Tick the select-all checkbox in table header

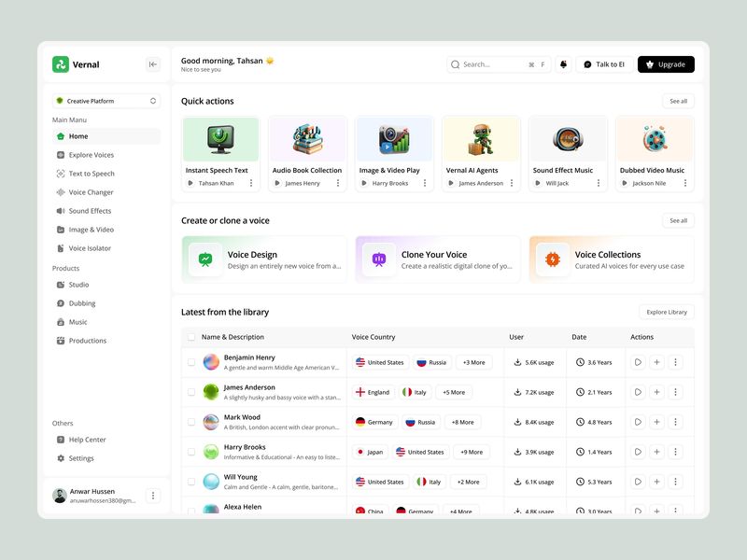(x=191, y=337)
